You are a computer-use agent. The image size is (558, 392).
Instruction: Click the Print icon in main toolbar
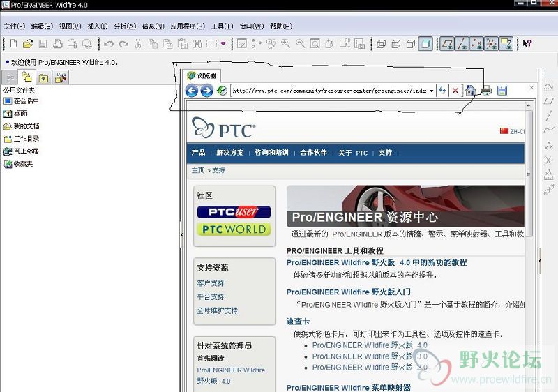pyautogui.click(x=58, y=44)
